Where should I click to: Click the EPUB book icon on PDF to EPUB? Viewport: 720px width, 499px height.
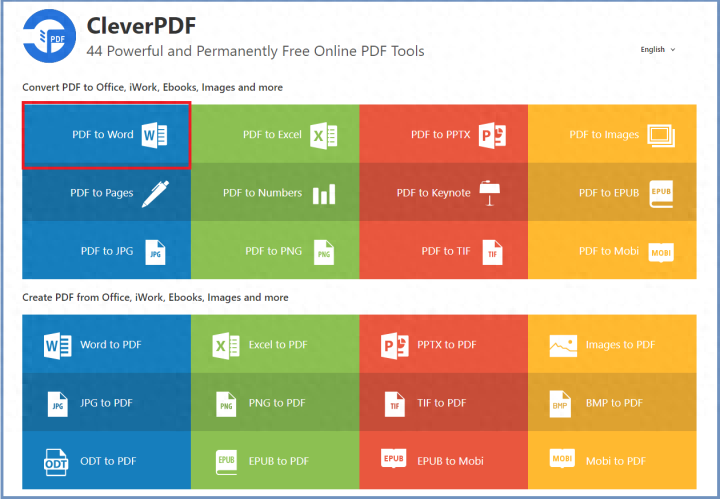point(661,194)
